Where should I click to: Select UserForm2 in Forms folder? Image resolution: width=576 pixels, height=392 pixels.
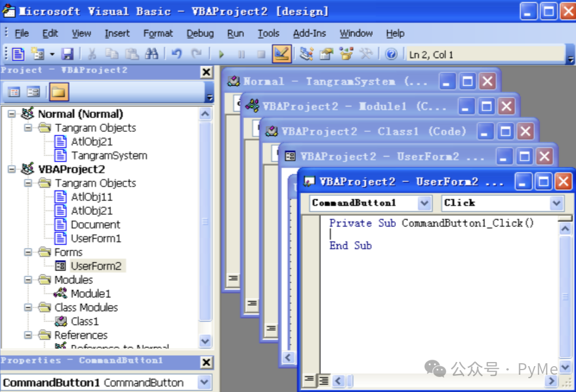pos(96,266)
